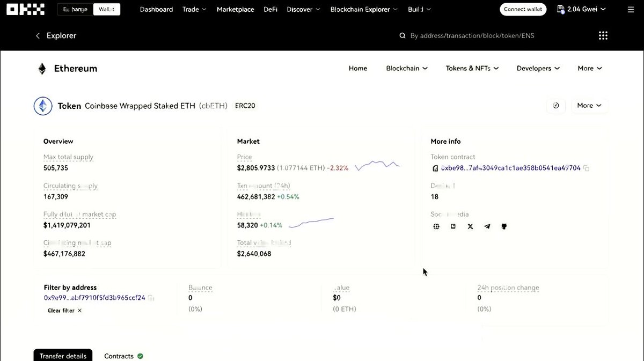Open the whitepaper document social icon
Viewport: 644px width, 361px height.
(453, 226)
